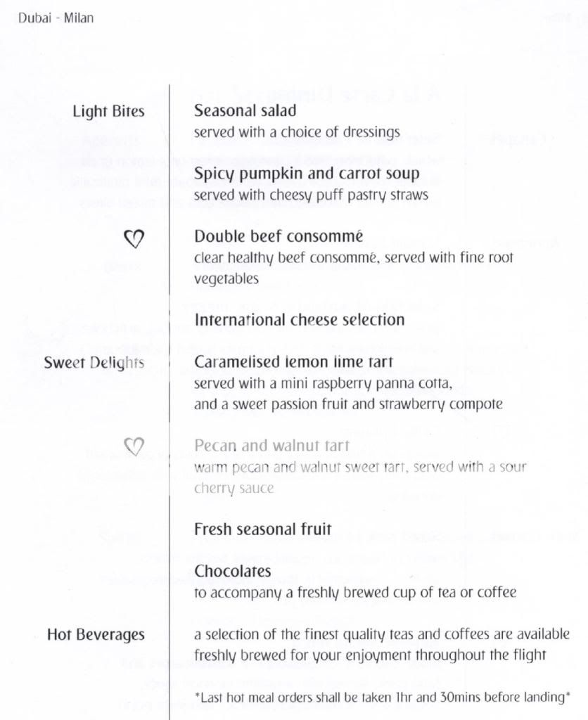
Task: Click the Hot Beverages section heading
Action: pos(96,635)
